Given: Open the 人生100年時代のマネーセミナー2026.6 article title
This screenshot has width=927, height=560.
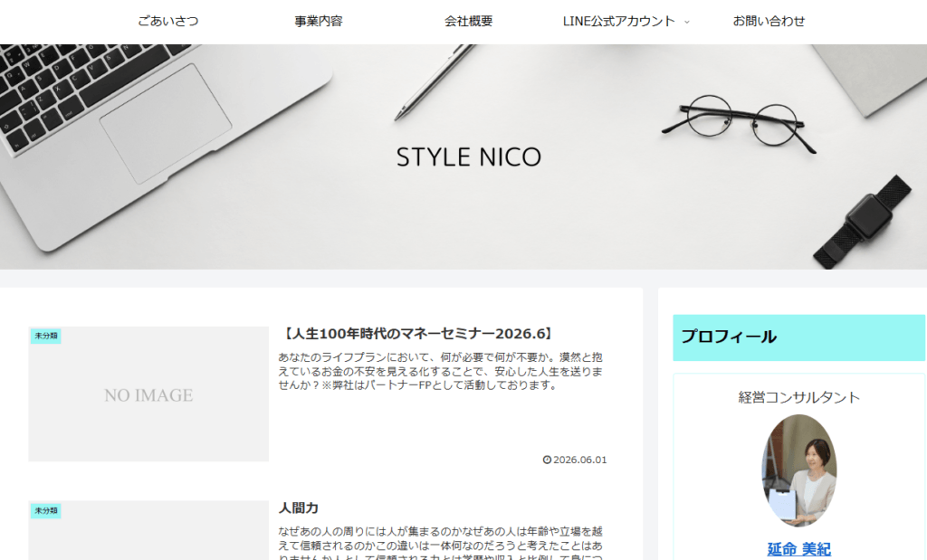Looking at the screenshot, I should coord(418,334).
